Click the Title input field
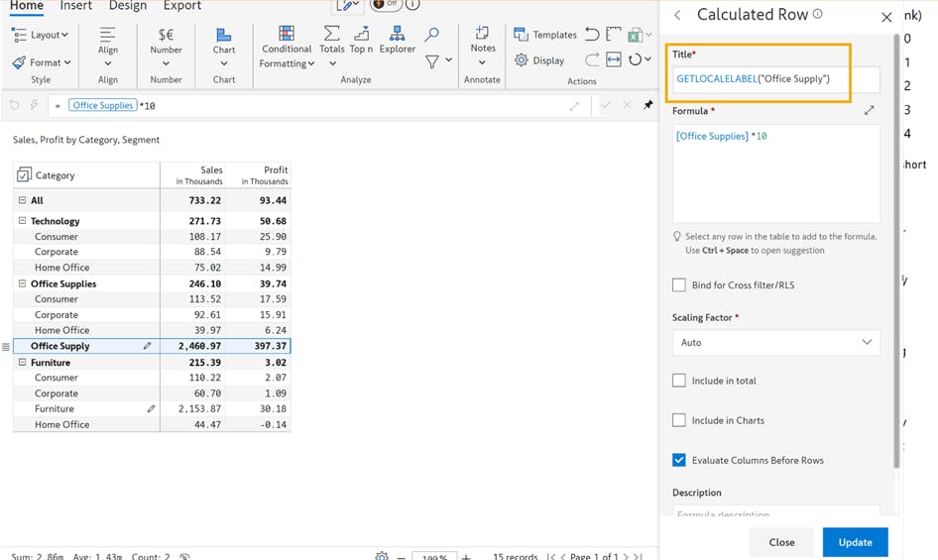The width and height of the screenshot is (938, 560). click(x=776, y=79)
